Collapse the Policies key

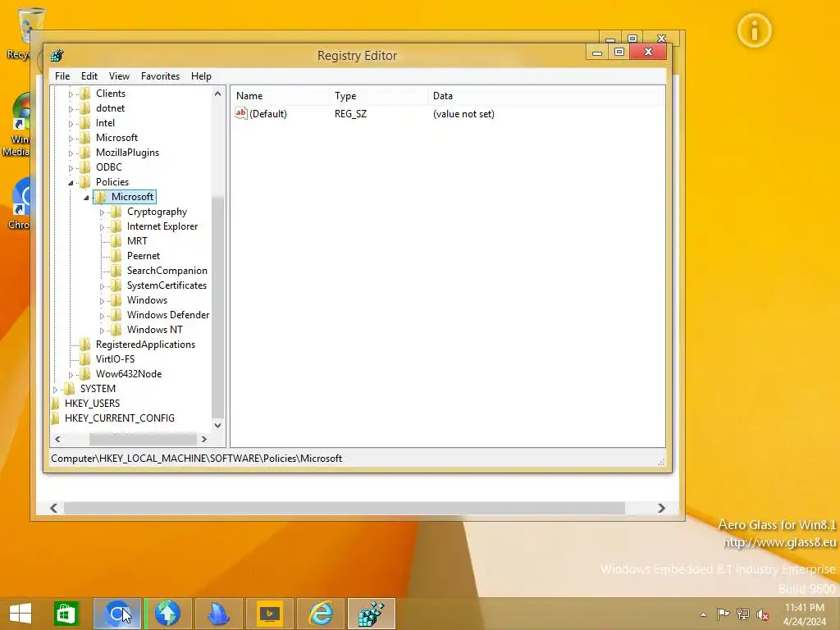click(x=71, y=183)
